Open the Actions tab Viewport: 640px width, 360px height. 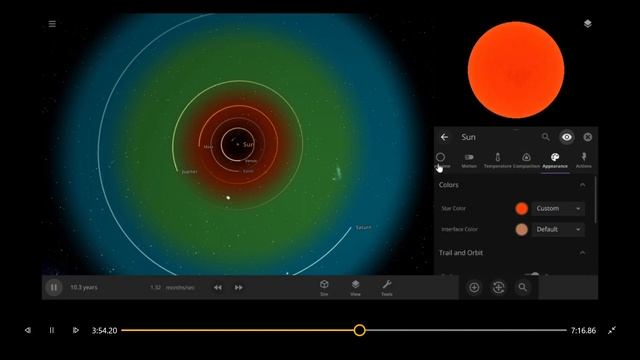[x=584, y=160]
